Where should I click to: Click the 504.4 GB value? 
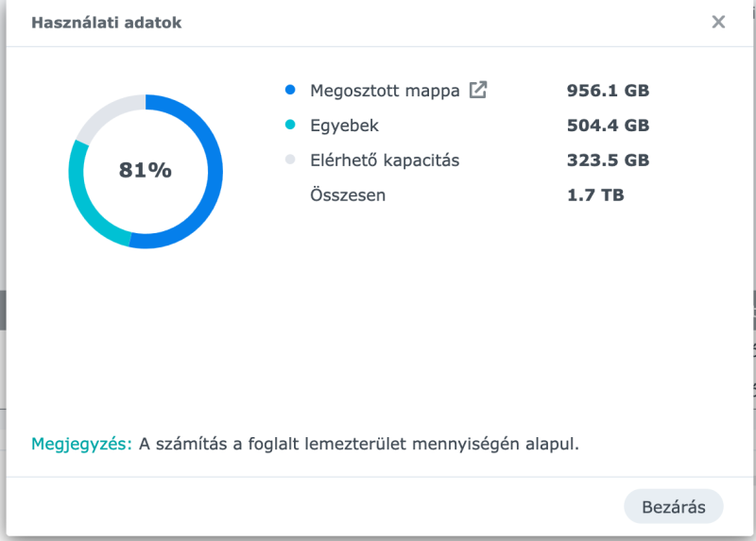click(x=608, y=126)
